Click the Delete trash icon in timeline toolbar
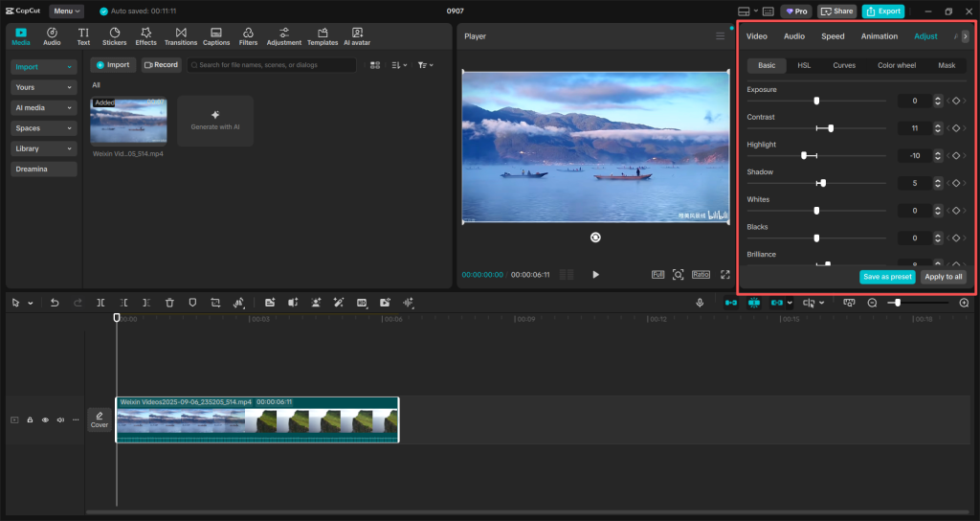Image resolution: width=980 pixels, height=521 pixels. click(169, 303)
